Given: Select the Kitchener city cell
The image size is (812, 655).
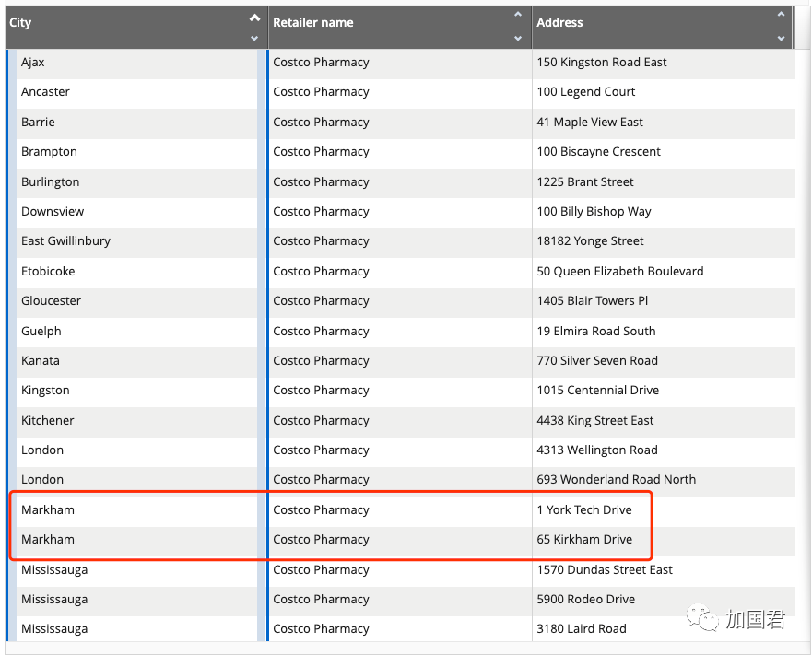Looking at the screenshot, I should [136, 422].
